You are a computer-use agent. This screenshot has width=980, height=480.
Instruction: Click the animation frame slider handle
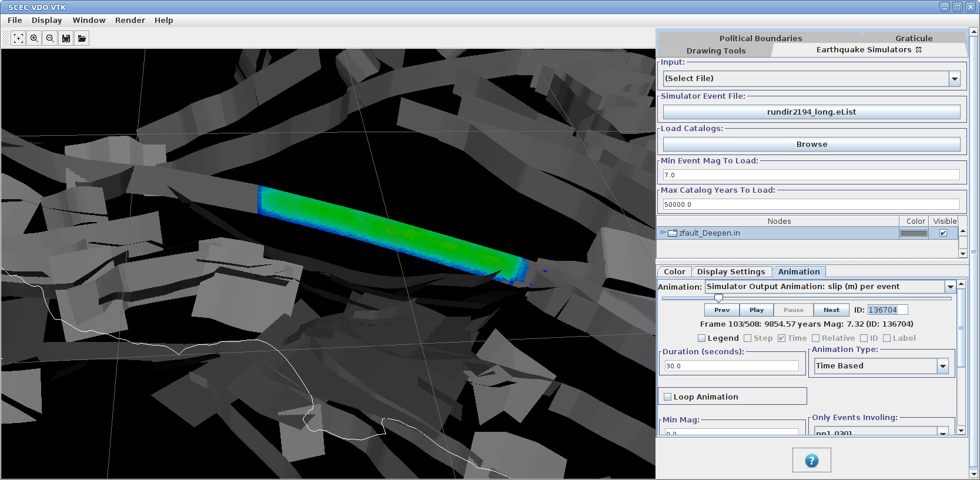(718, 298)
